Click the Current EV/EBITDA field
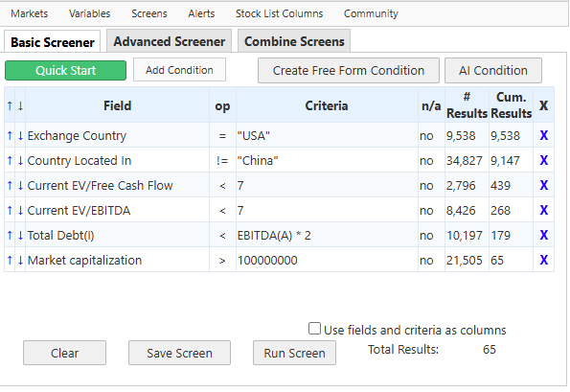The image size is (570, 392). click(79, 210)
